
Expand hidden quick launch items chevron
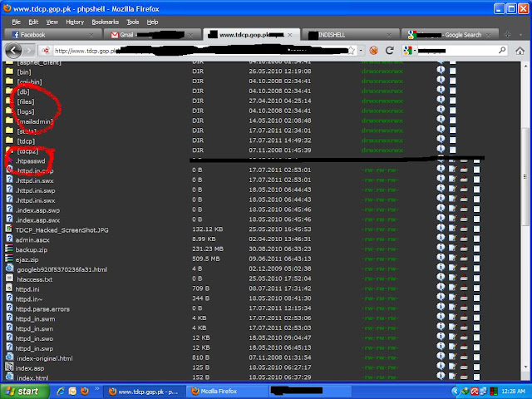96,388
